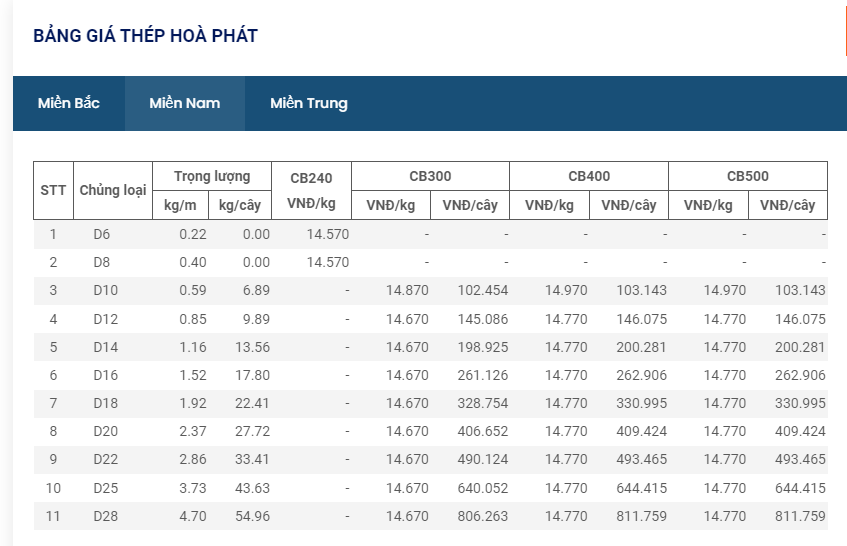Click the D22 cell
The width and height of the screenshot is (847, 546).
(105, 460)
